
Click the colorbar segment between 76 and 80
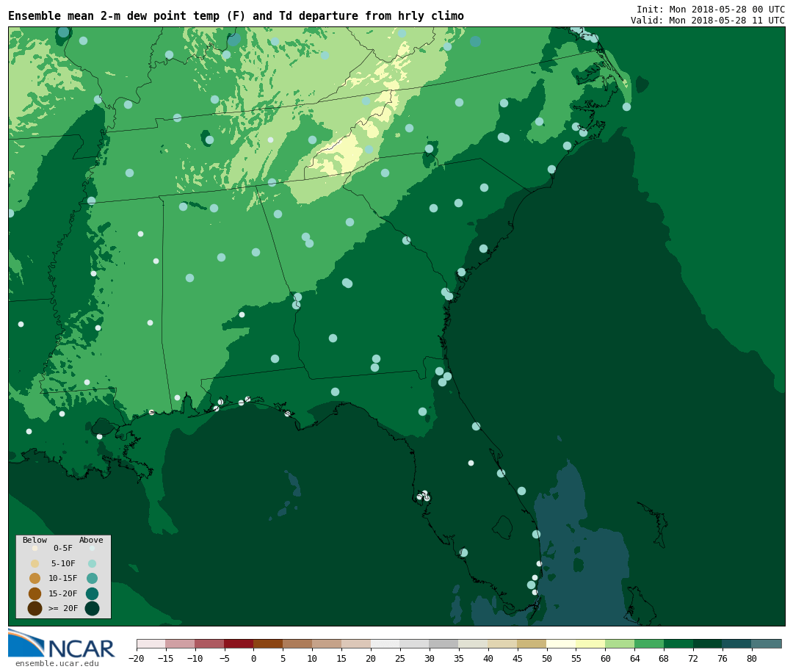(737, 644)
